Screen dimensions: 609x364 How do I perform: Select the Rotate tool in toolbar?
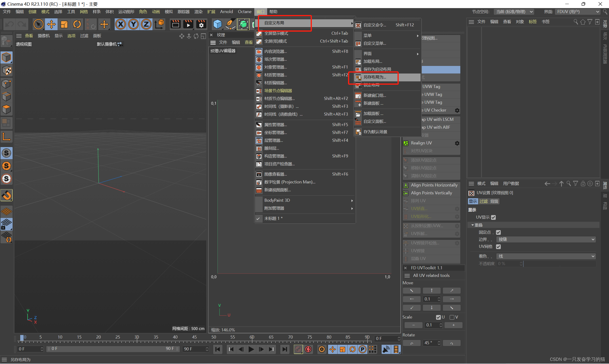coord(77,24)
